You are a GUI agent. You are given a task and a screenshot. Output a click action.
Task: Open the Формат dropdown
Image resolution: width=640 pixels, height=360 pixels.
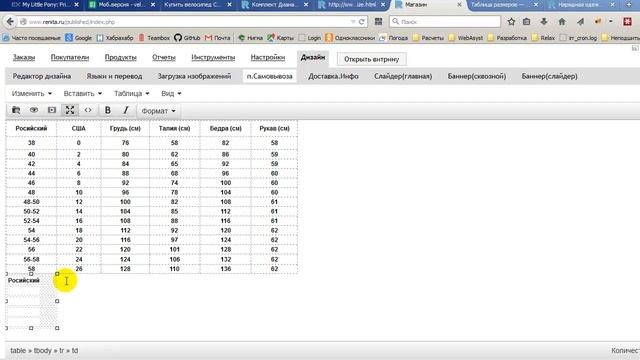click(x=158, y=111)
